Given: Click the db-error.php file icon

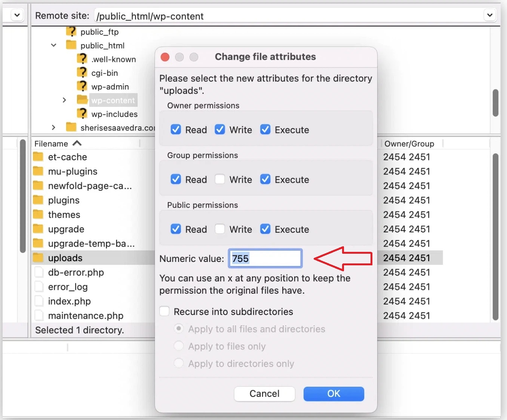Looking at the screenshot, I should [x=39, y=272].
